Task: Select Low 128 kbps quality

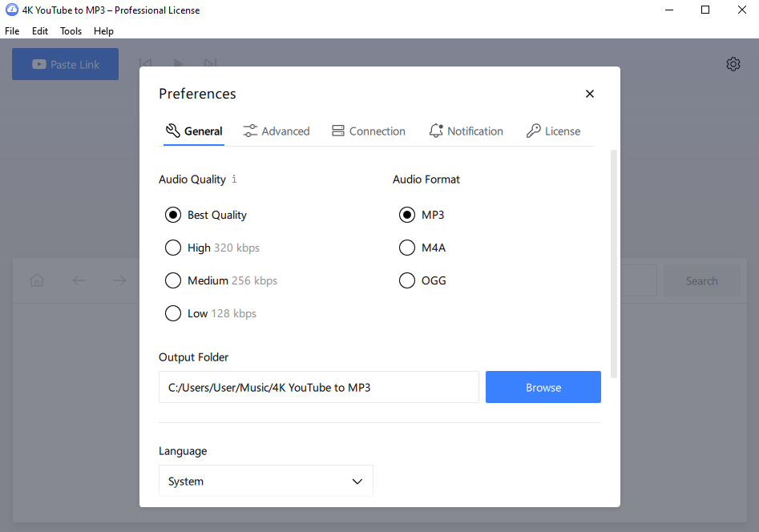Action: click(173, 314)
